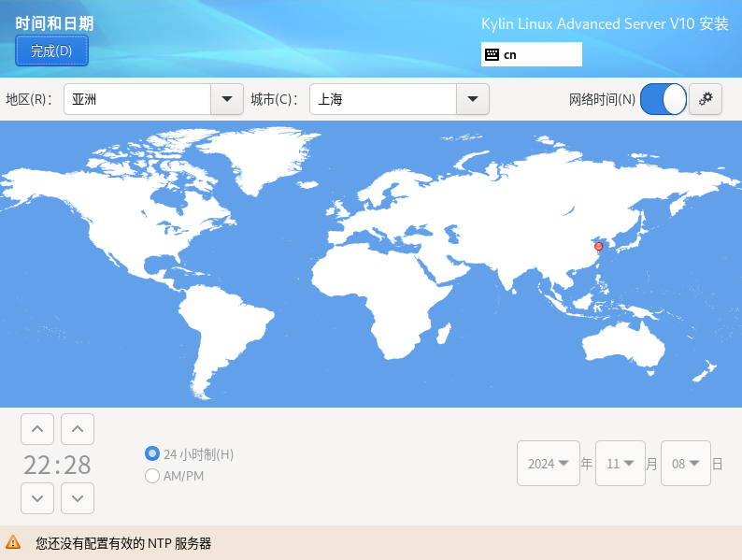Screen dimensions: 742x560
Task: Increase minutes with up arrow
Action: tap(78, 429)
